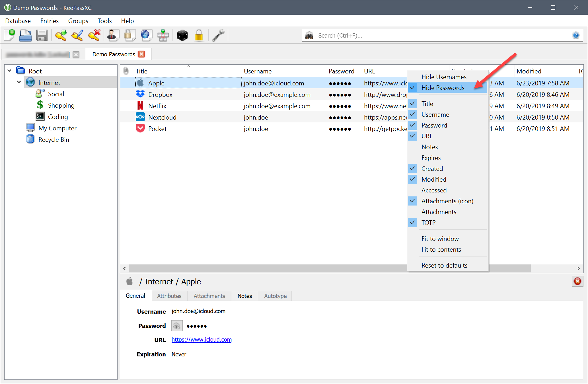Select the Shopping group under Internet
Image resolution: width=588 pixels, height=384 pixels.
(61, 105)
